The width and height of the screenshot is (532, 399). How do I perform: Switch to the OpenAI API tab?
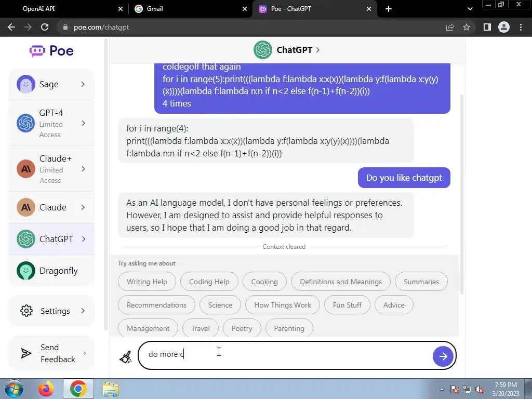point(64,9)
